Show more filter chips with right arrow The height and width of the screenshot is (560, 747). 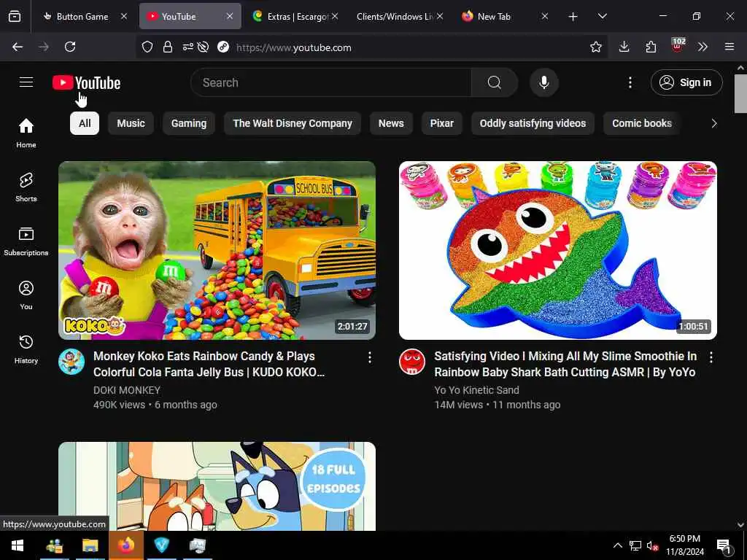pos(713,123)
